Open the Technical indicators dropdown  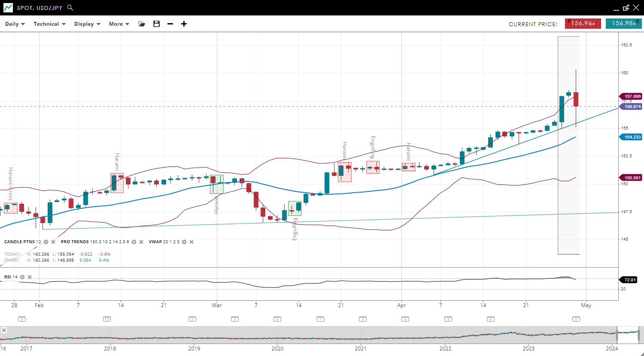(x=49, y=24)
